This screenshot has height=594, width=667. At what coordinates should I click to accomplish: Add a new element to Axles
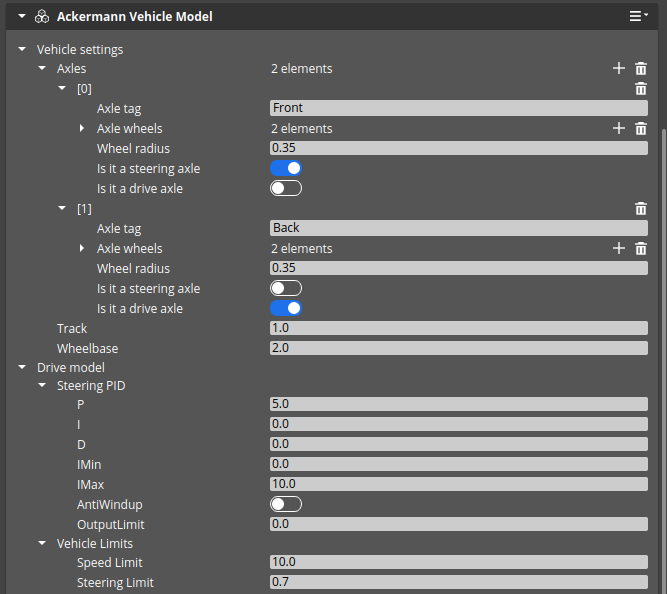619,69
